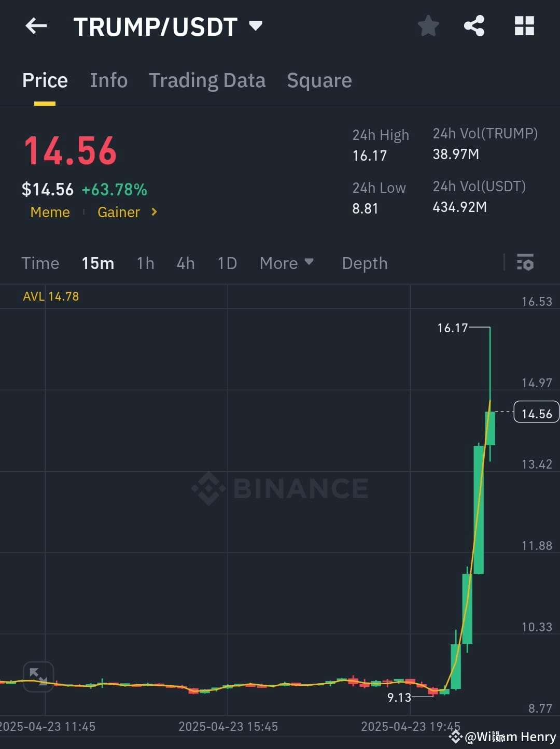Open the grid layout menu icon
This screenshot has height=749, width=560.
(x=524, y=25)
